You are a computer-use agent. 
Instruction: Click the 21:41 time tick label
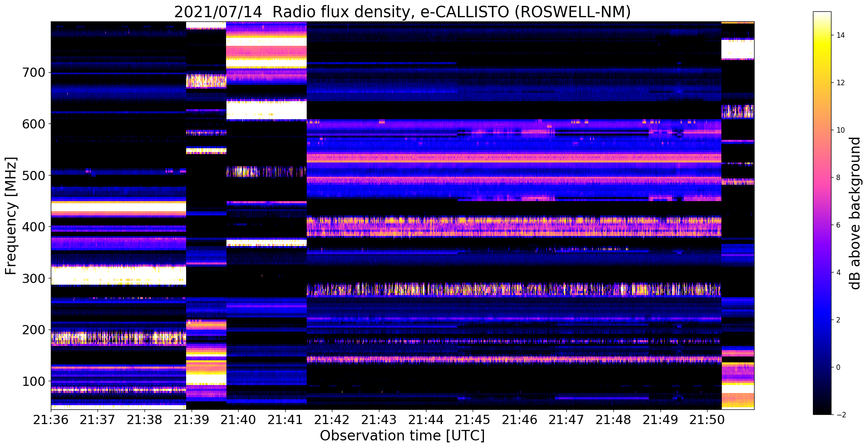point(285,420)
